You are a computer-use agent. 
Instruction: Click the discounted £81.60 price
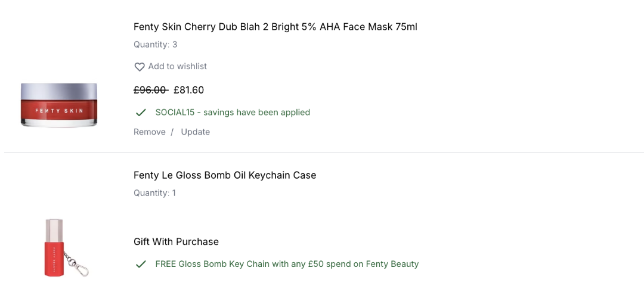click(x=189, y=90)
